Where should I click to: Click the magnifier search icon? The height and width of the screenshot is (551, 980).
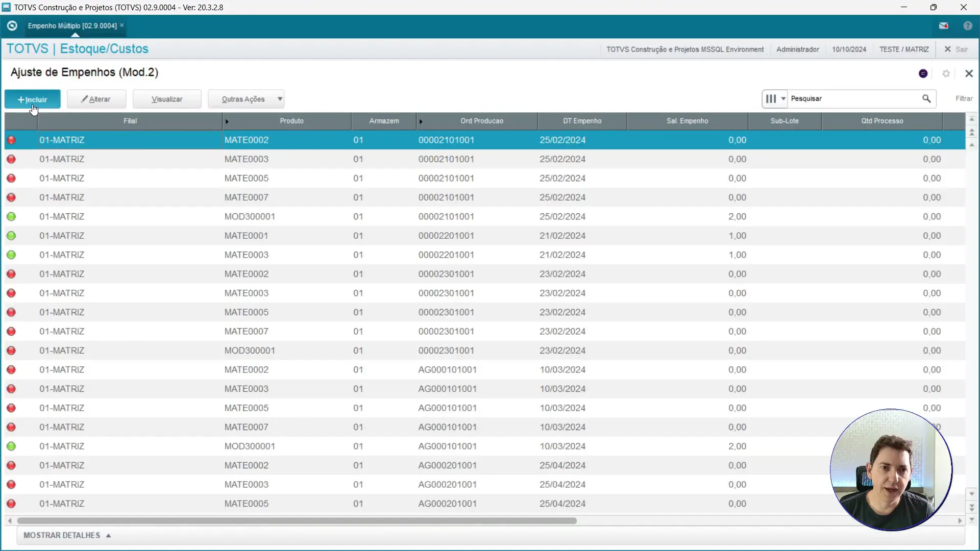(x=926, y=98)
